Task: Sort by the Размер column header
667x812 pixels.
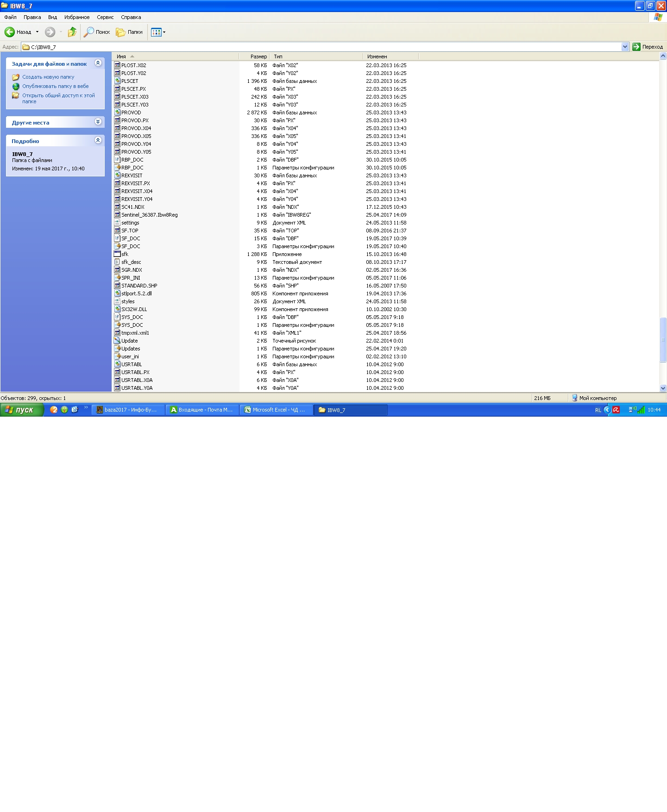Action: (x=254, y=56)
